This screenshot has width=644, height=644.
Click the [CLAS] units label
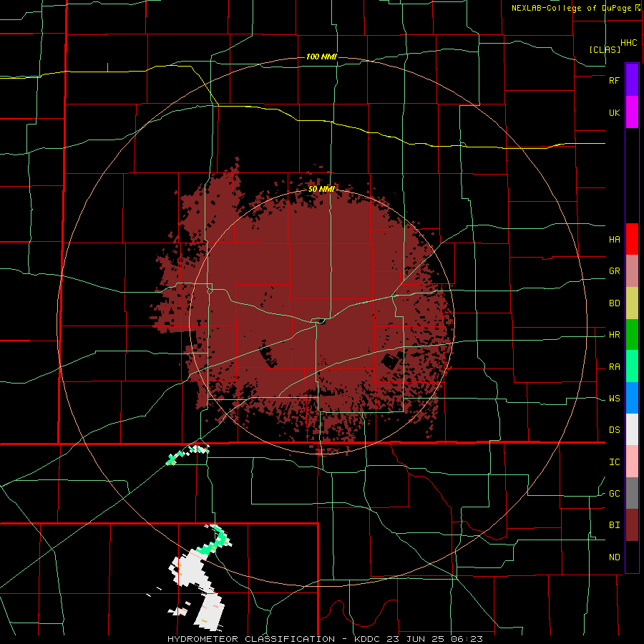tap(605, 49)
